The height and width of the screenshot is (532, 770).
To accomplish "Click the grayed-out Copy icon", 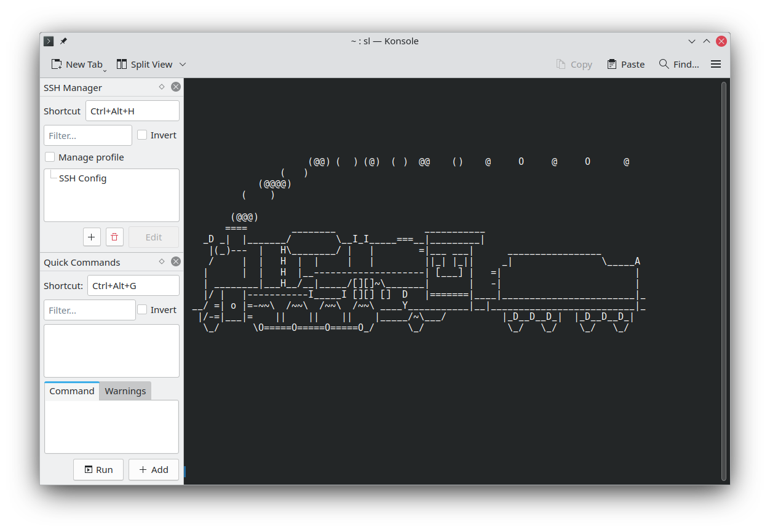I will coord(560,63).
